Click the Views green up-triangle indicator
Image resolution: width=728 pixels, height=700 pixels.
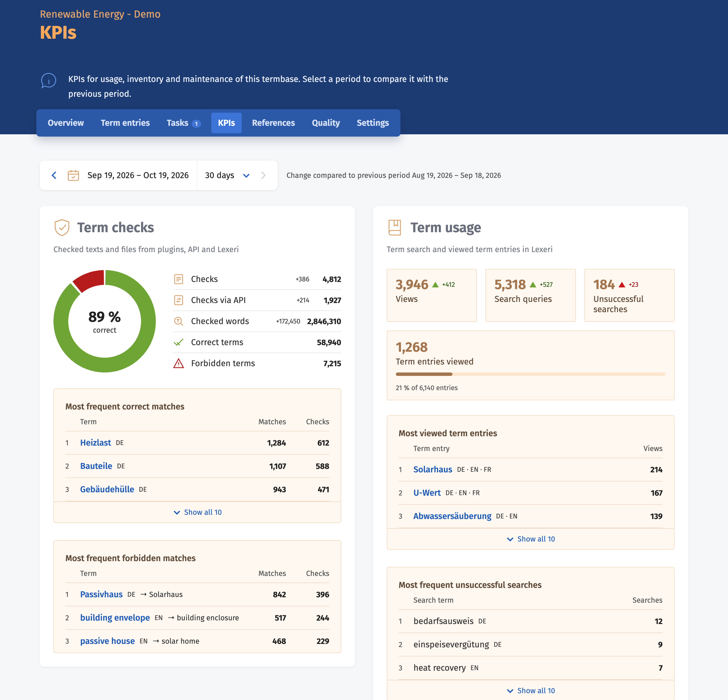(x=435, y=285)
